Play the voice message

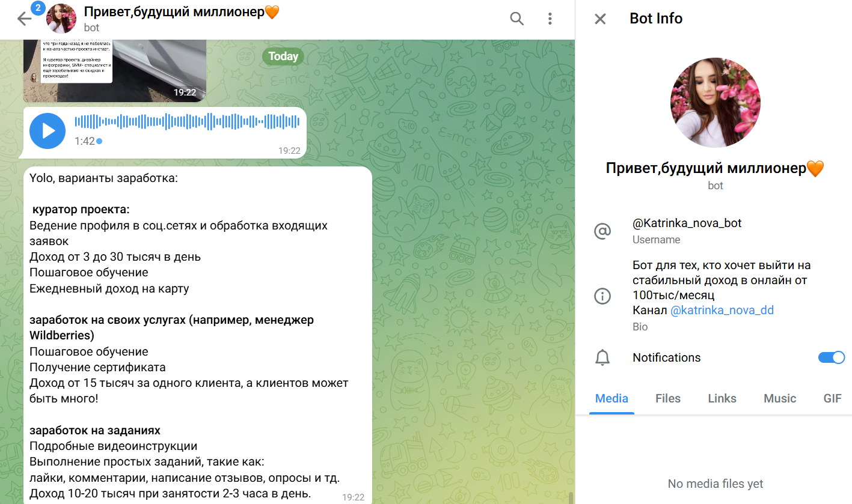[48, 131]
